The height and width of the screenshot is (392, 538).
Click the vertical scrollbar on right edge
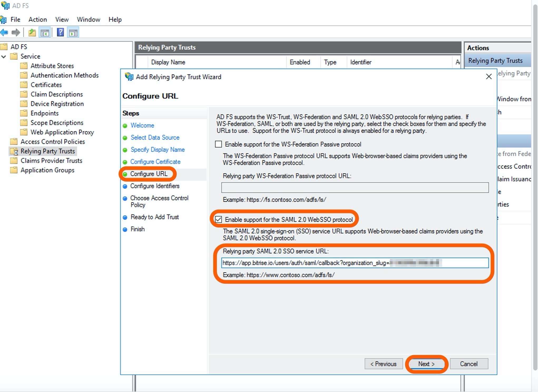point(535,184)
